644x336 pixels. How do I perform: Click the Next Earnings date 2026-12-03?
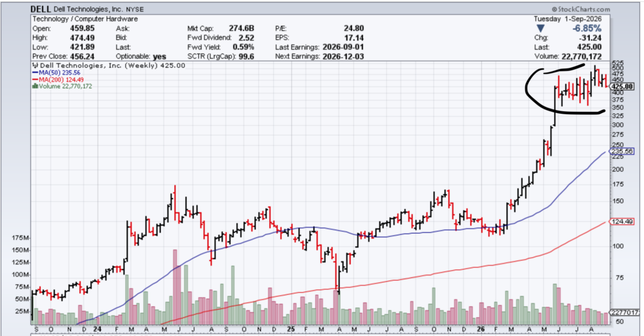(343, 57)
